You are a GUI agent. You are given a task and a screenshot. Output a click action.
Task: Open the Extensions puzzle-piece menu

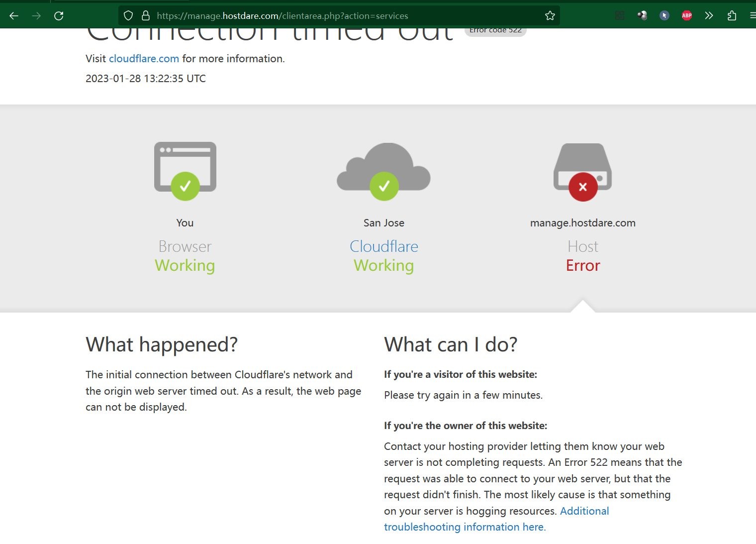(x=732, y=16)
